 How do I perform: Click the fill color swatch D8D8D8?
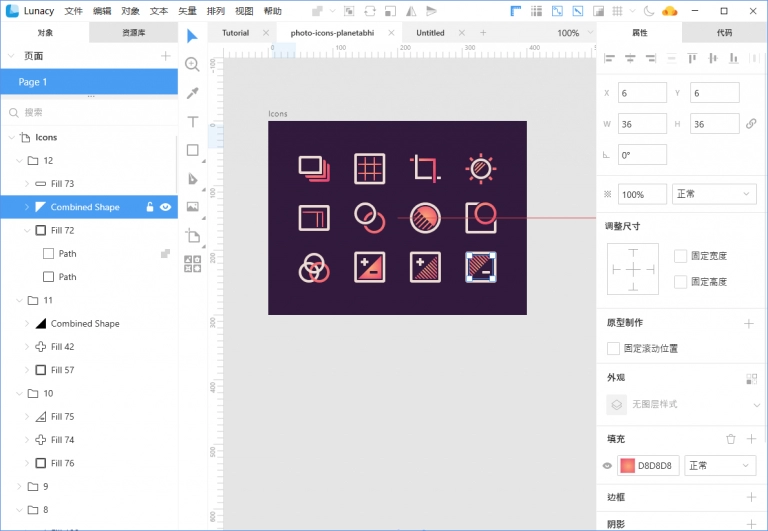point(627,466)
